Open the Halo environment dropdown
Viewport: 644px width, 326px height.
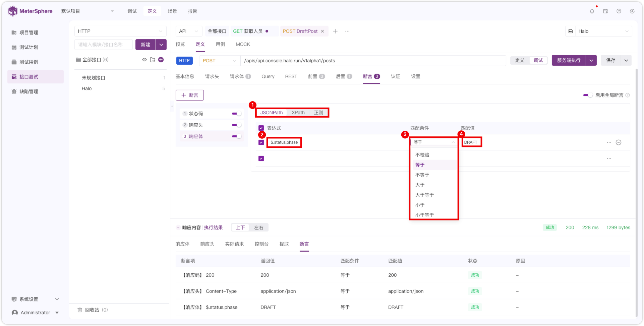coord(604,31)
